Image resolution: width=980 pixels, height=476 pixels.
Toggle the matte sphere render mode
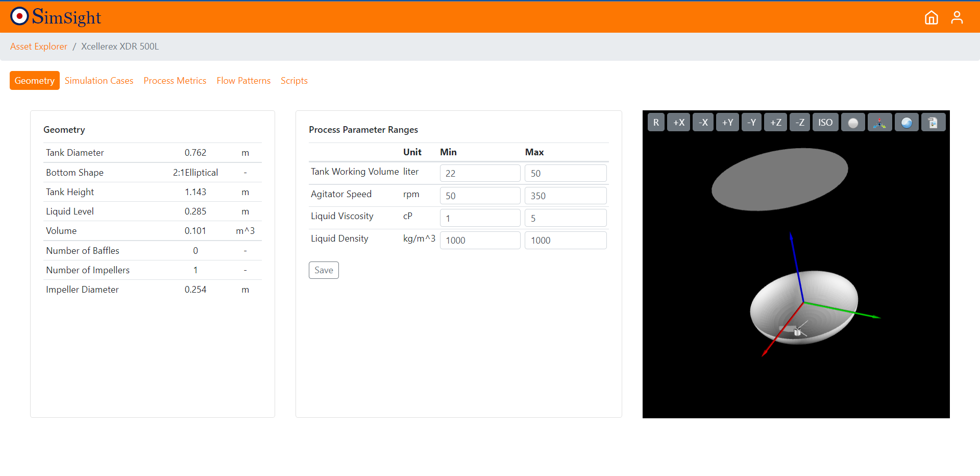pos(852,122)
